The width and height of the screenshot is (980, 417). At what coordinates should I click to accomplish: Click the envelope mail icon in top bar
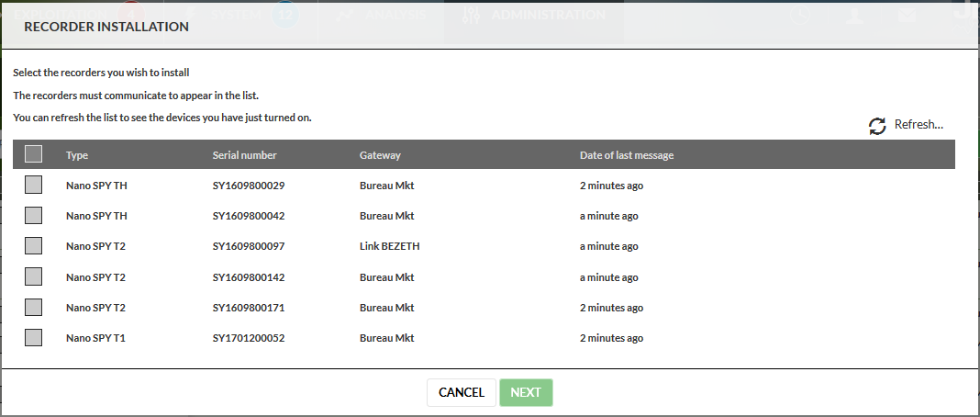click(909, 14)
